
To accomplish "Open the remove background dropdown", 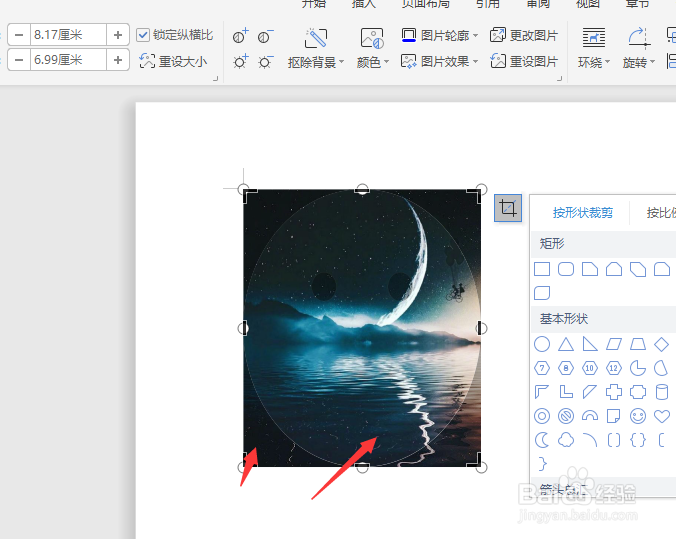I will click(x=316, y=63).
